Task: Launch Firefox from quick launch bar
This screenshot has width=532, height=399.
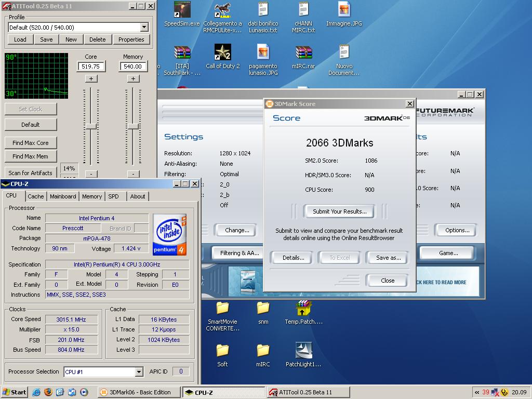Action: [x=48, y=392]
